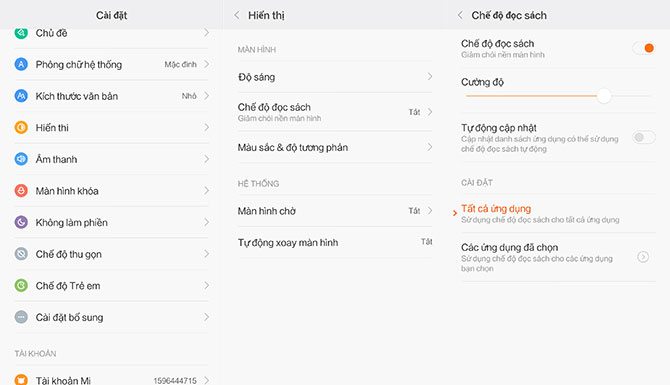
Task: Open chevron on Màu sắc & độ tương phản row
Action: [x=430, y=147]
